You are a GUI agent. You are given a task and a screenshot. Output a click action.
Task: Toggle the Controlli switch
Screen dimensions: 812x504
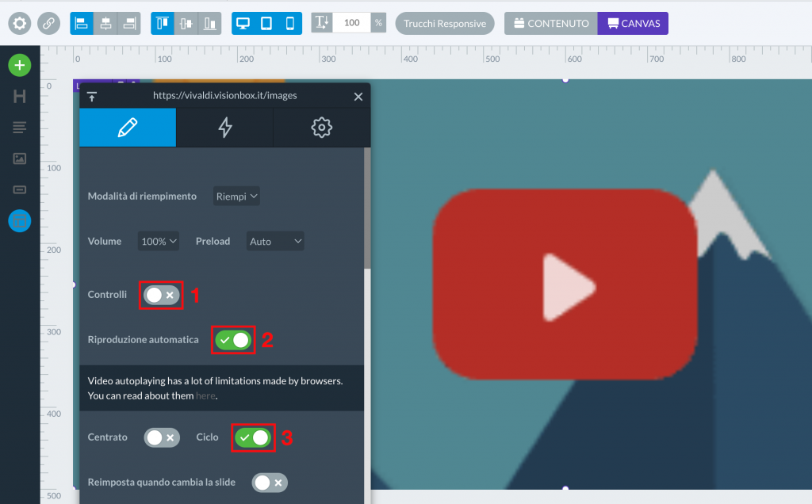[162, 295]
